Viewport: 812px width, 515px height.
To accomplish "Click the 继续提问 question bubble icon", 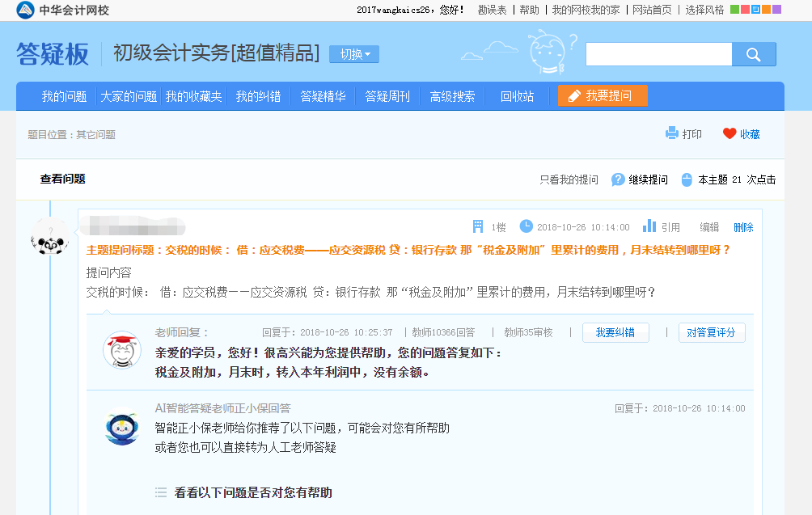I will point(618,179).
